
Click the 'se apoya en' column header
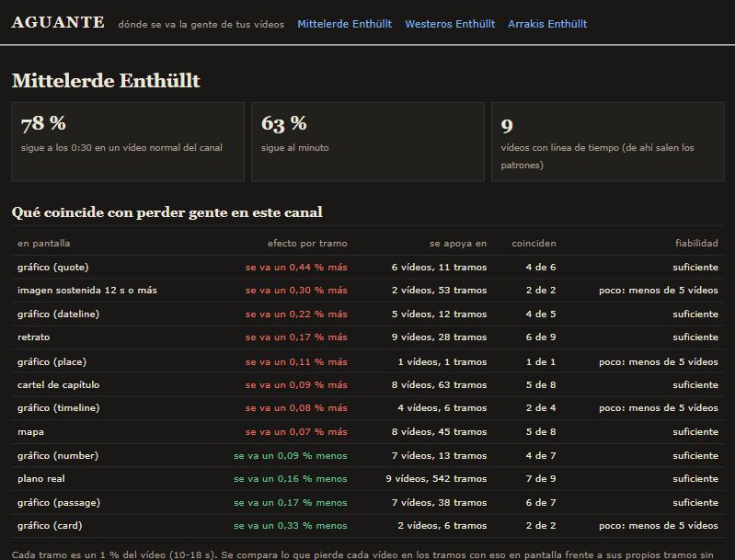(x=458, y=243)
